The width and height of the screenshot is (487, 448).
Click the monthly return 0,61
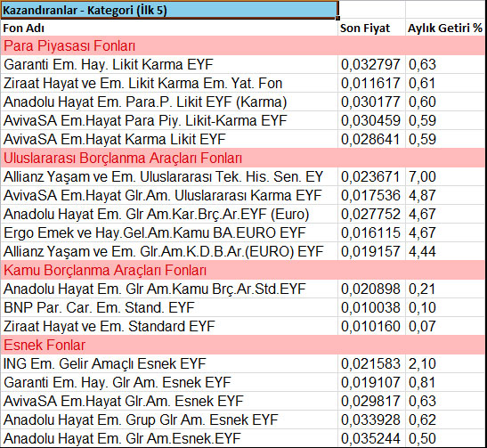click(445, 83)
